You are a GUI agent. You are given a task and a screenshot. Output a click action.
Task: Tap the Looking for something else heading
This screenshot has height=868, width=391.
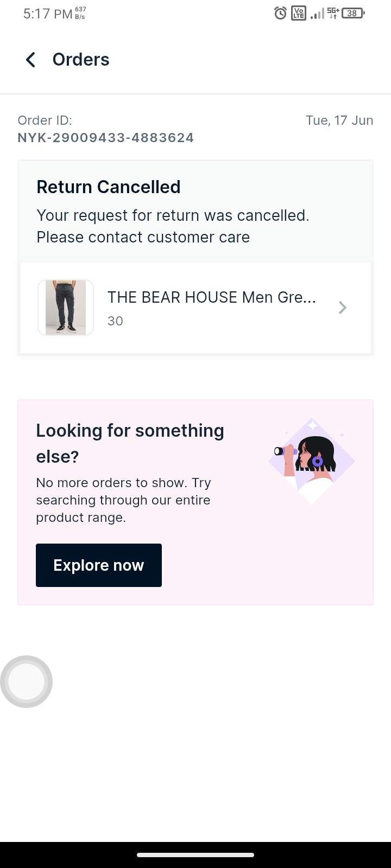pyautogui.click(x=130, y=443)
